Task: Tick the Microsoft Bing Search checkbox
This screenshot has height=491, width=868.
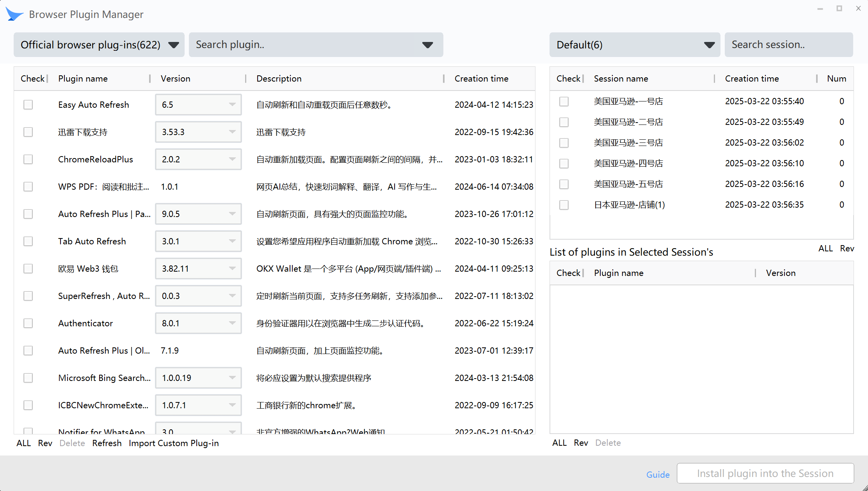Action: [x=28, y=378]
